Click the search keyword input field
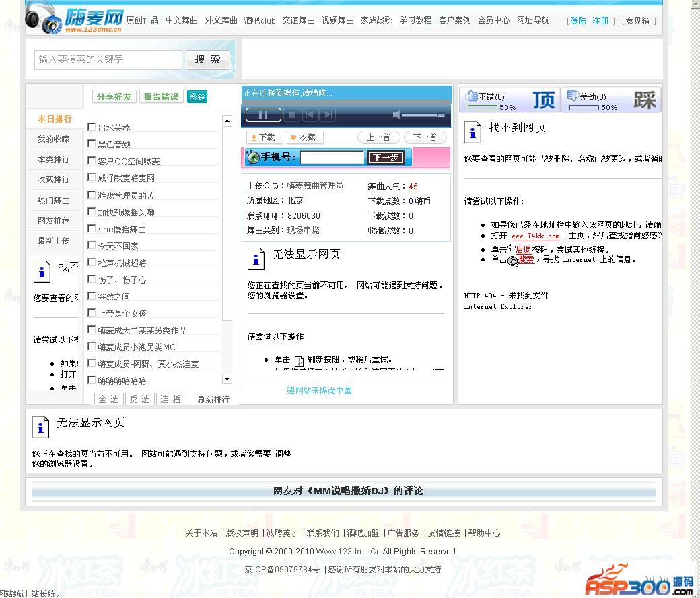Image resolution: width=700 pixels, height=598 pixels. pyautogui.click(x=108, y=59)
